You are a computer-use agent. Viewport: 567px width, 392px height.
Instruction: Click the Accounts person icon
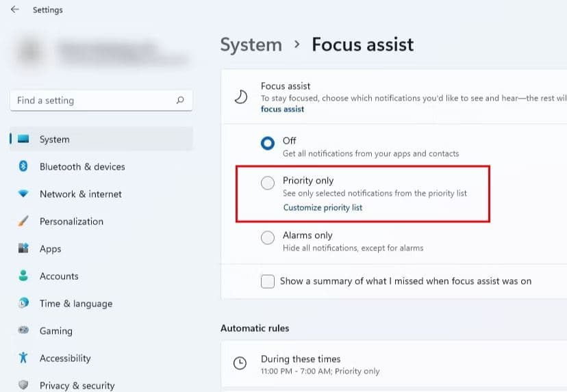23,276
